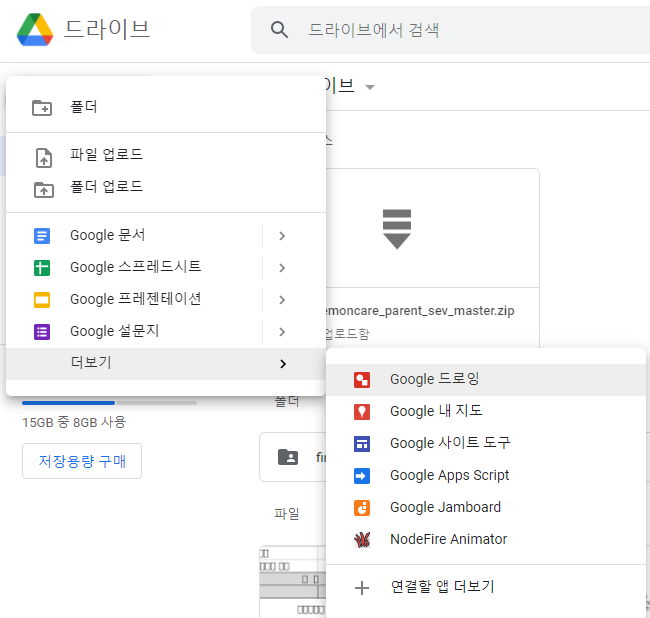Expand the Google 문서 submenu arrow
This screenshot has width=650, height=618.
[x=282, y=236]
